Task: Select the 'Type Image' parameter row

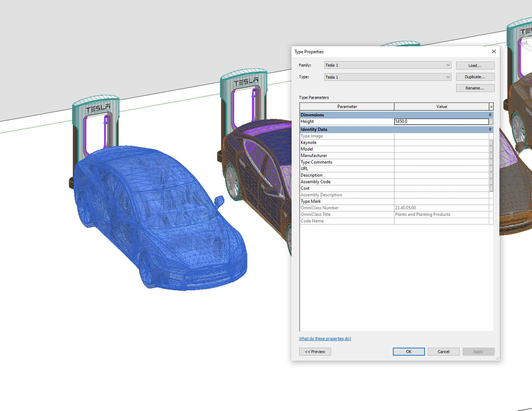Action: pos(396,136)
